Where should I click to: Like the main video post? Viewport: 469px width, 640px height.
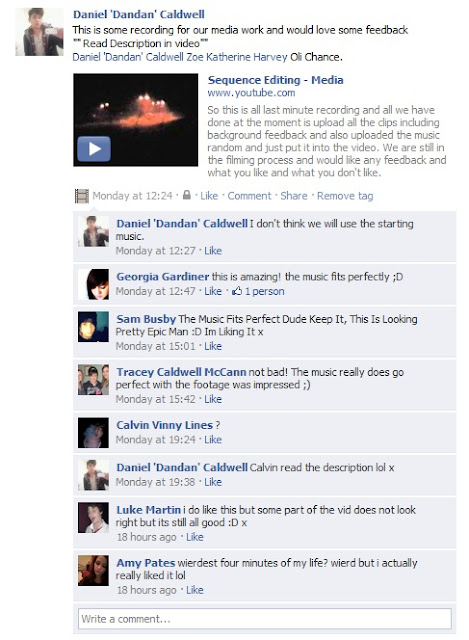209,196
